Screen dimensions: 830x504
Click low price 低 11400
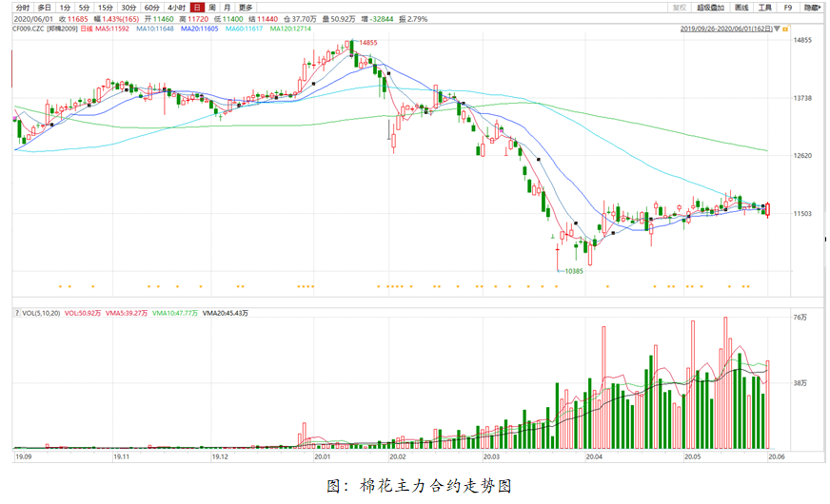(x=228, y=19)
